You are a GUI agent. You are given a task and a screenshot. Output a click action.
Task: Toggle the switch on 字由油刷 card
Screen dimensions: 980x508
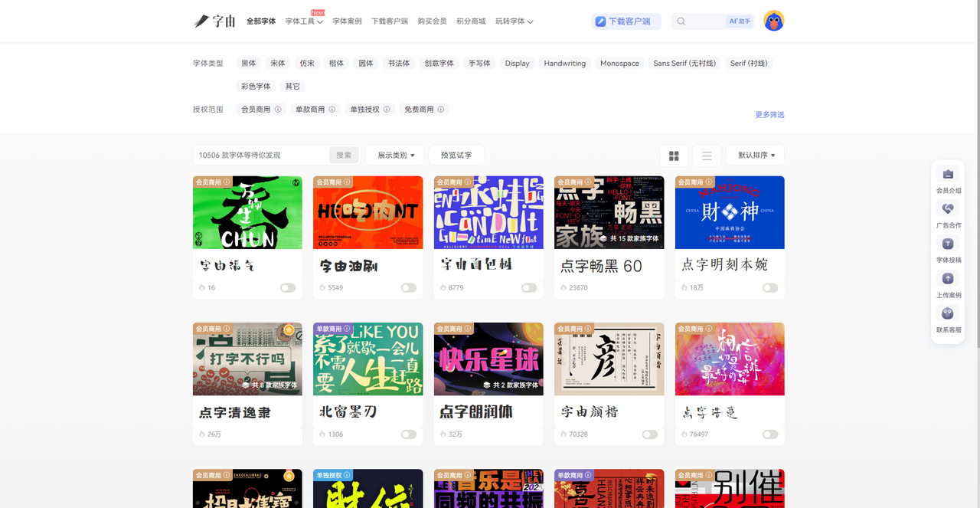409,288
